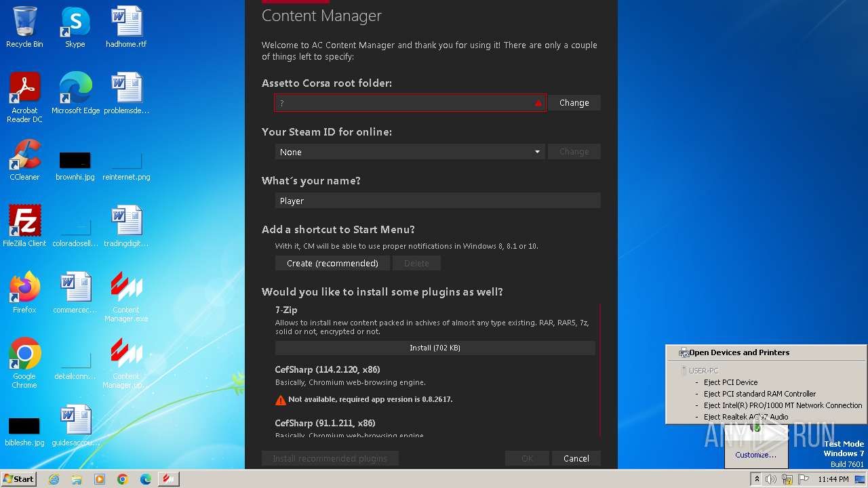Click CefSharp (114.2.120, x86) plugin title
This screenshot has width=868, height=488.
coord(328,370)
